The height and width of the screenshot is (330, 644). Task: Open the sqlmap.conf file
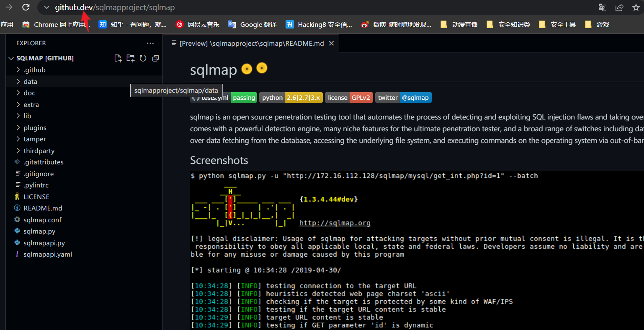coord(84,220)
